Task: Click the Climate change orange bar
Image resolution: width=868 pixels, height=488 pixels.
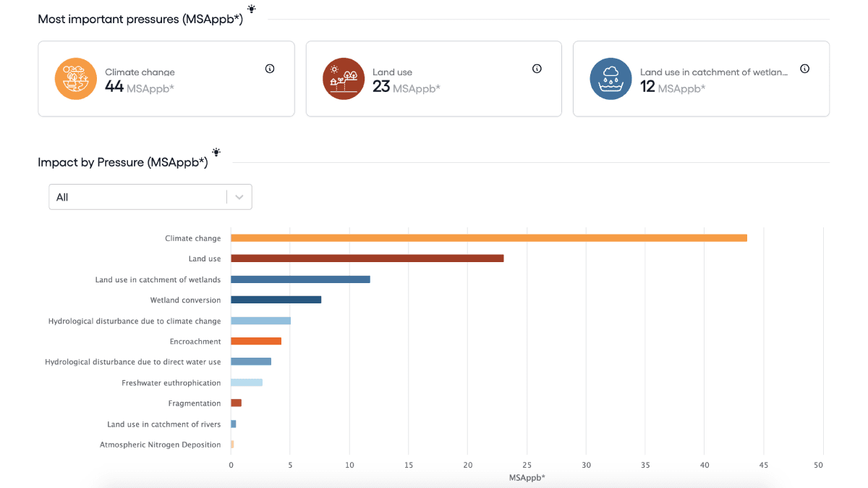Action: point(488,237)
